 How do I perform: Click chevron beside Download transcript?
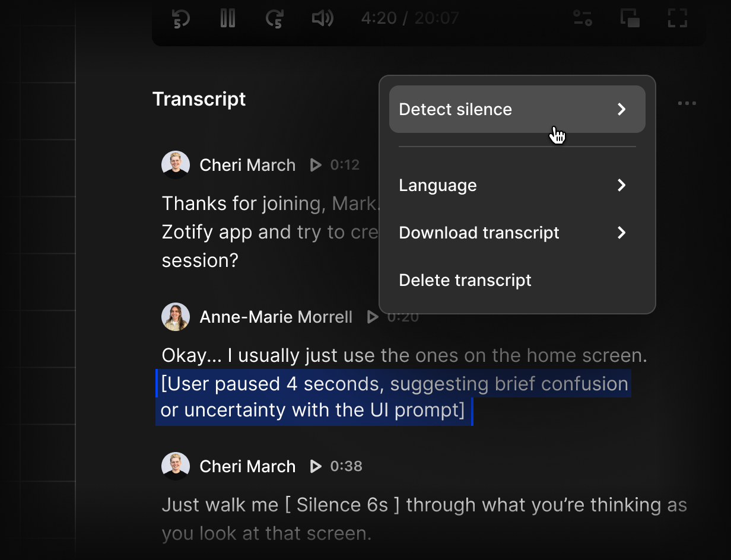point(621,233)
